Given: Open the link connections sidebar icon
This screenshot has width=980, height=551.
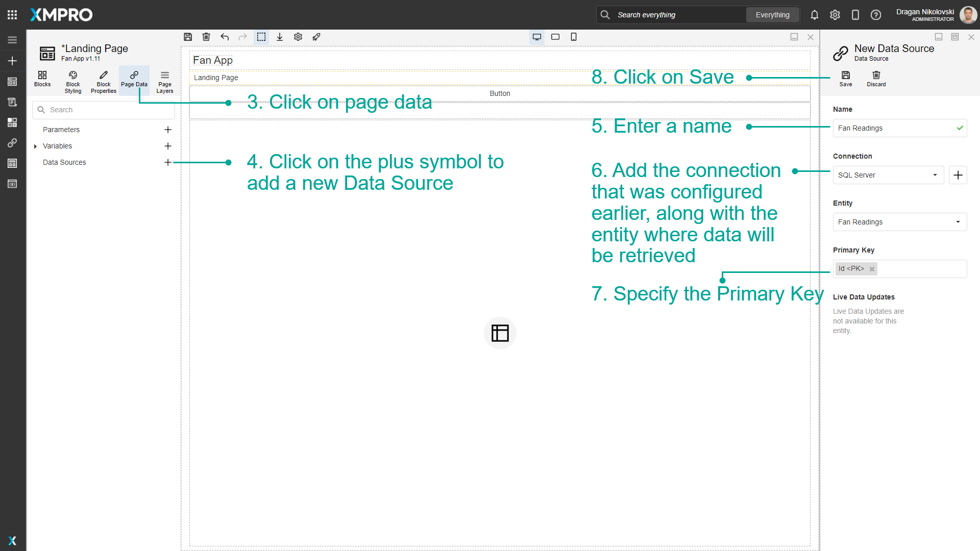Looking at the screenshot, I should [x=12, y=143].
